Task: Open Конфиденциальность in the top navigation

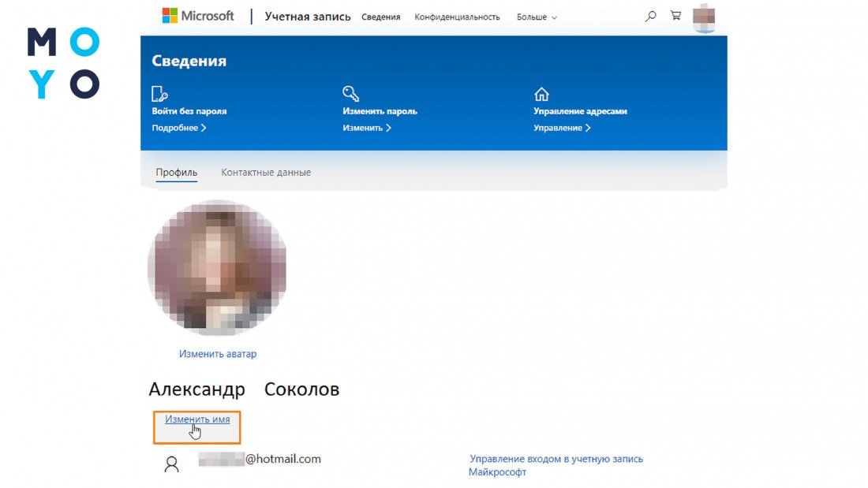Action: pyautogui.click(x=457, y=17)
